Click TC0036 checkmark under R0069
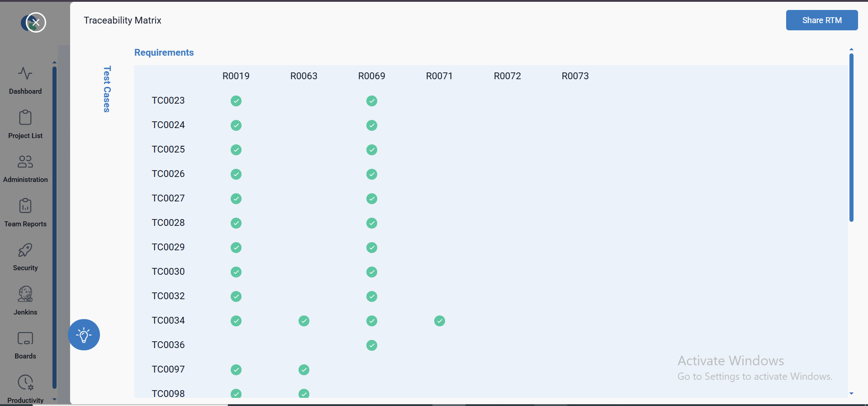This screenshot has width=868, height=406. (372, 345)
